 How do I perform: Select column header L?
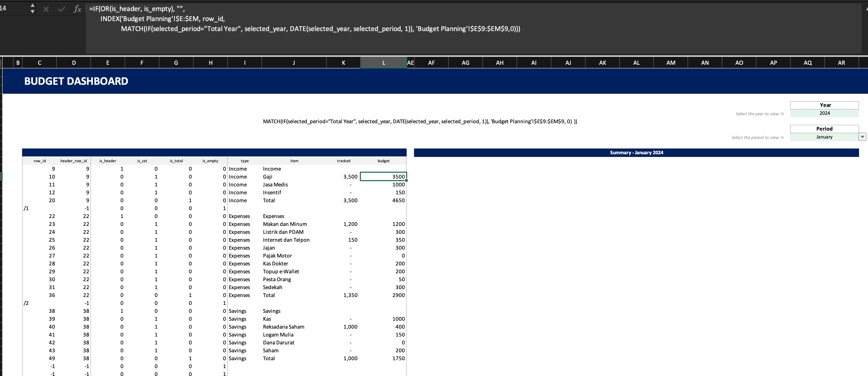[x=383, y=62]
